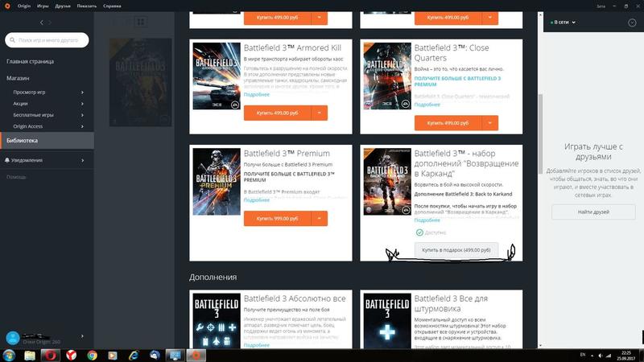Click Купить в подарок (499,00 руб) button
The width and height of the screenshot is (644, 362).
point(456,250)
